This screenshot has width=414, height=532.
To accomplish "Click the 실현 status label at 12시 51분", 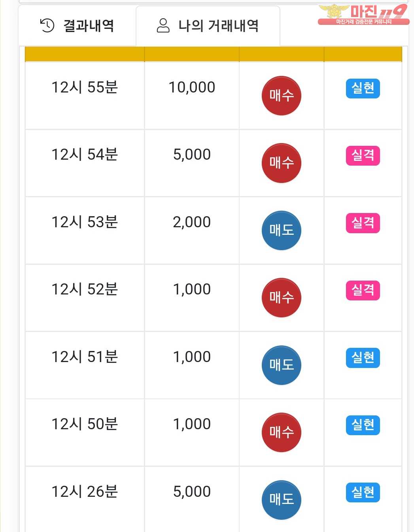I will [363, 358].
